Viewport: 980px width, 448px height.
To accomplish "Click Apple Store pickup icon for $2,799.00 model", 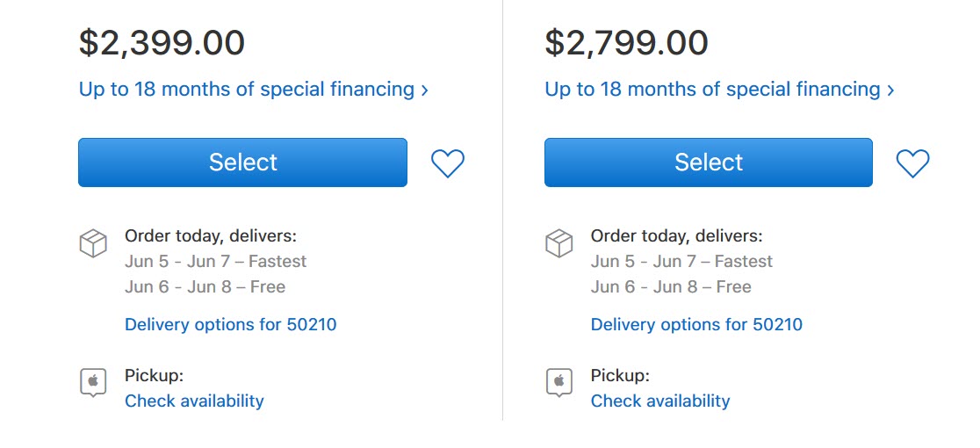I will point(559,382).
